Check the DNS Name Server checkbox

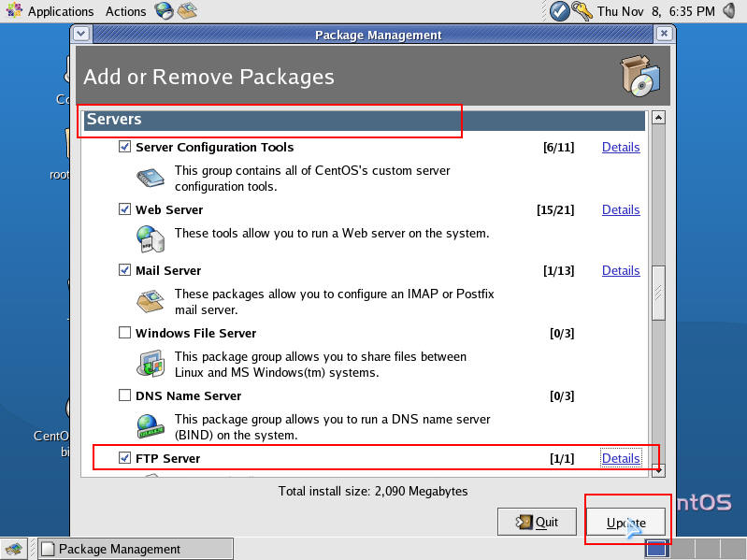(125, 395)
